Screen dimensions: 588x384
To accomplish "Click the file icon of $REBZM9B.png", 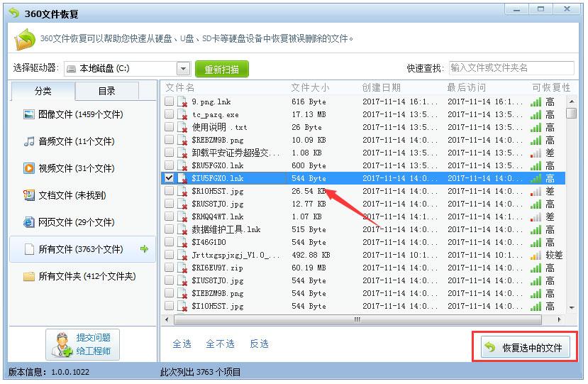I will tap(182, 140).
